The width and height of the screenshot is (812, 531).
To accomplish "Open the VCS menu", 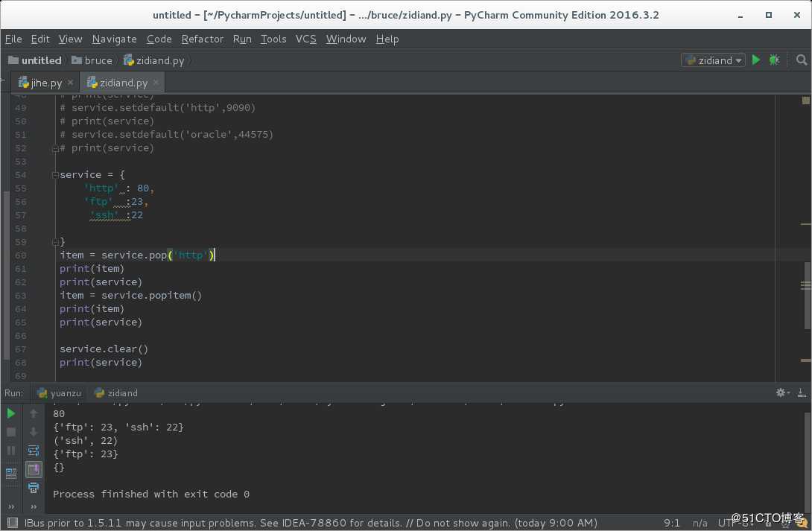I will click(305, 39).
